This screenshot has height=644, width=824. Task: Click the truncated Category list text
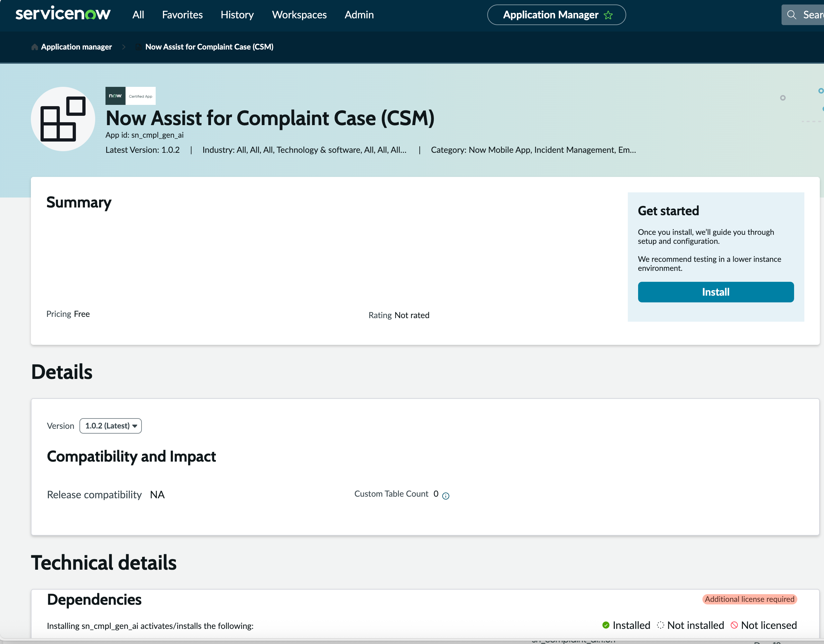coord(533,150)
